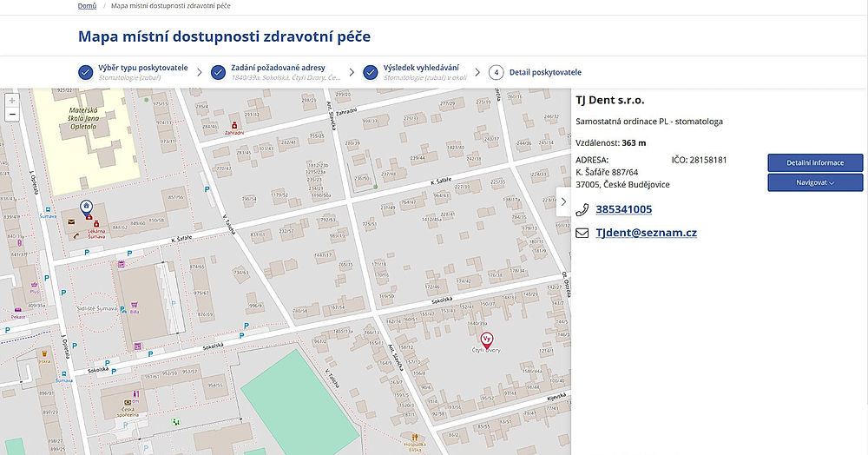Screen dimensions: 868x455
Task: Click the blue provider pin marker
Action: [x=86, y=207]
